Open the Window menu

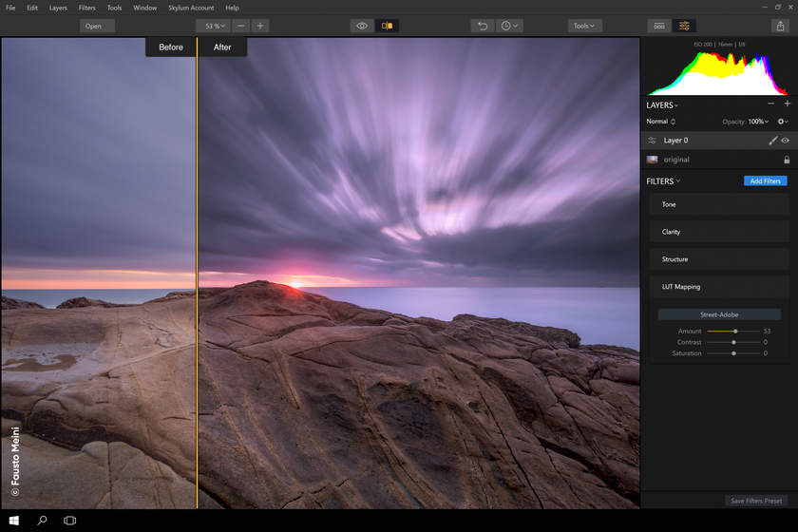click(145, 8)
